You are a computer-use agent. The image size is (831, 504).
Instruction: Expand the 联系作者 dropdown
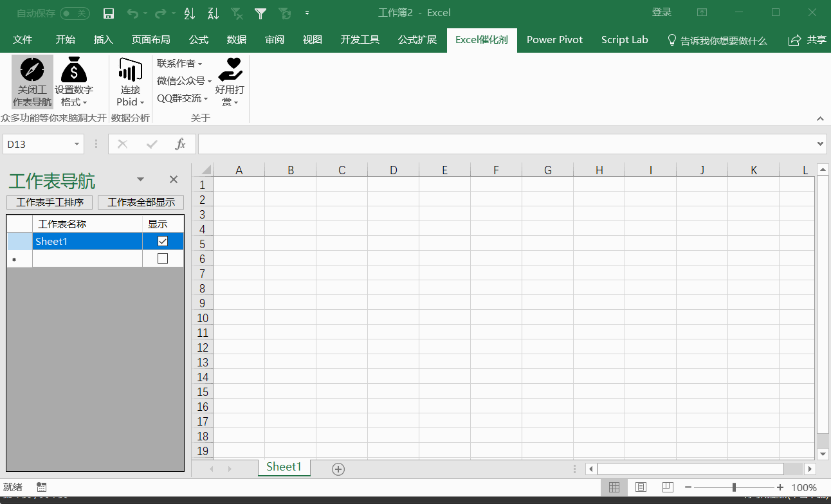(179, 64)
